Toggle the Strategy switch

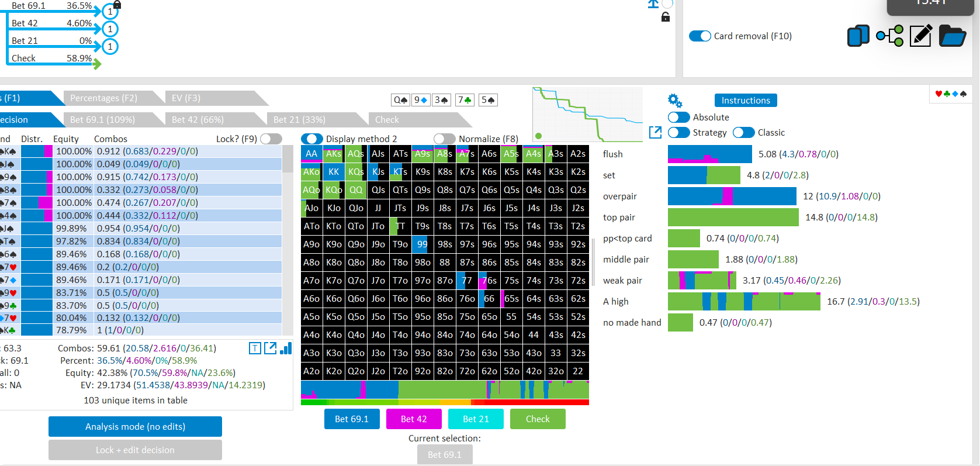tap(679, 133)
